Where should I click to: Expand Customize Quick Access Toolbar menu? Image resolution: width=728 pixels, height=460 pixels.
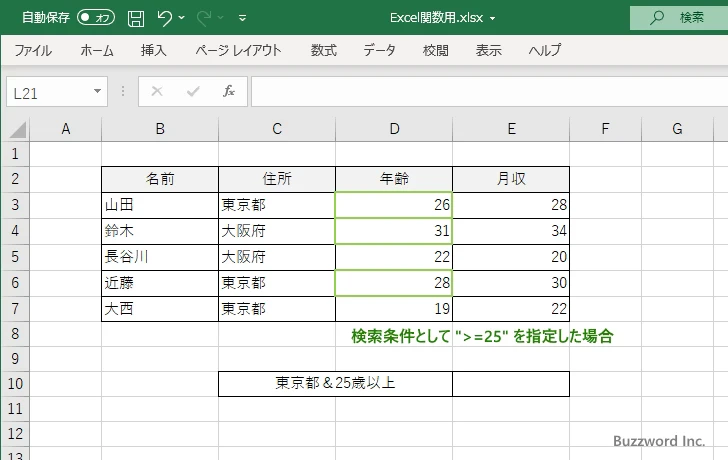pyautogui.click(x=242, y=18)
